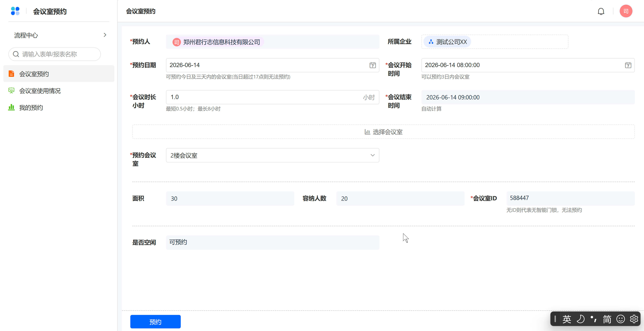Open calendar icon in 预约日期 field
The width and height of the screenshot is (644, 331).
[x=373, y=65]
